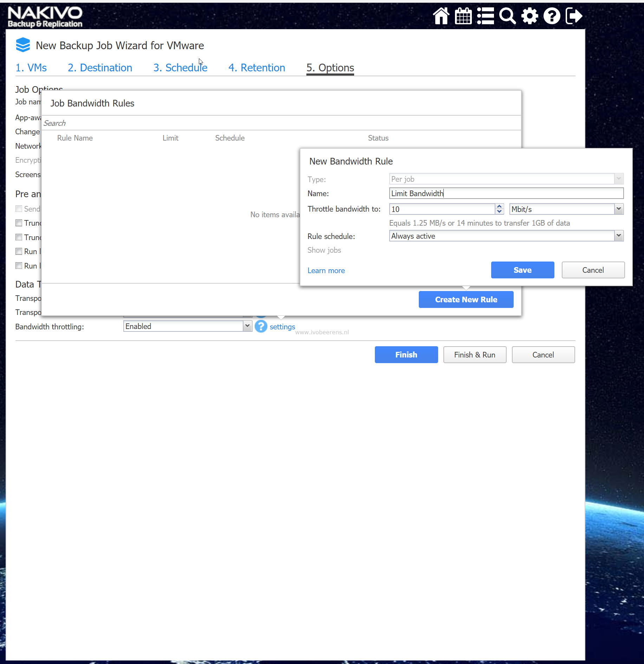Click the Log out arrow icon
Viewport: 644px width, 664px height.
tap(574, 16)
